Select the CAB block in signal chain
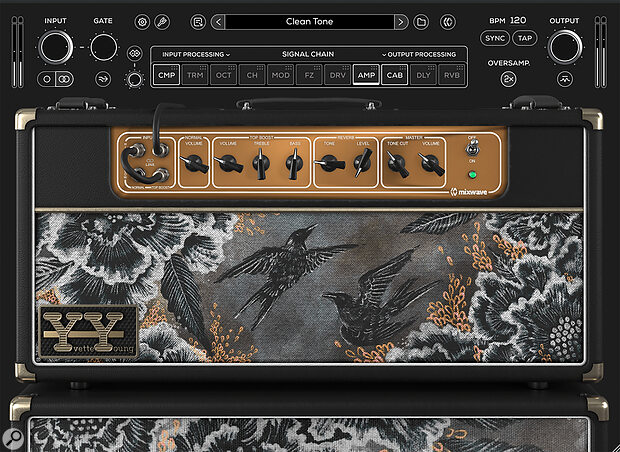The image size is (620, 452). [x=395, y=75]
